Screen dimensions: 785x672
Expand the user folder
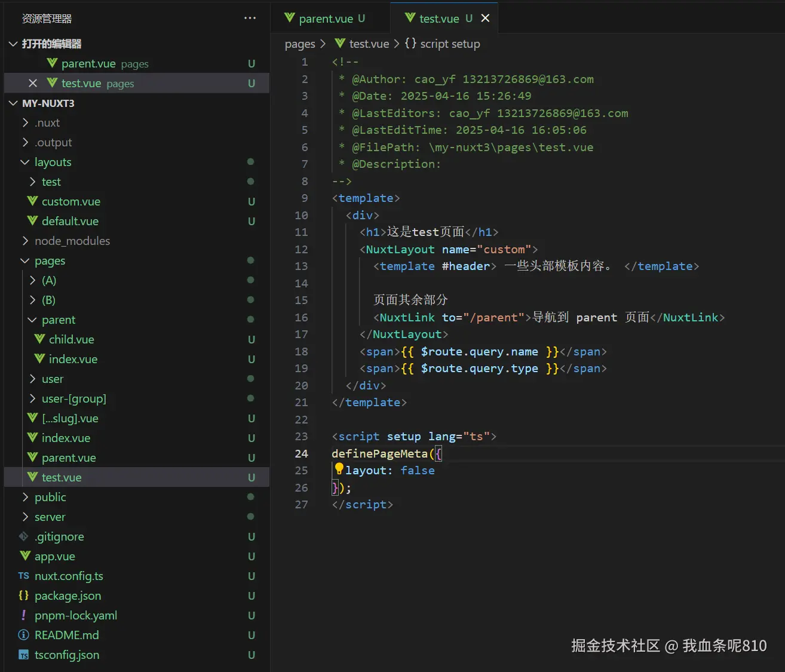point(32,379)
